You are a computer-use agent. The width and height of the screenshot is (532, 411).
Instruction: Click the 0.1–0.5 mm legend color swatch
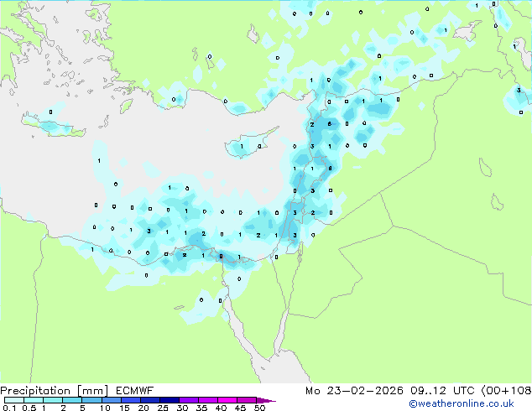pos(14,400)
